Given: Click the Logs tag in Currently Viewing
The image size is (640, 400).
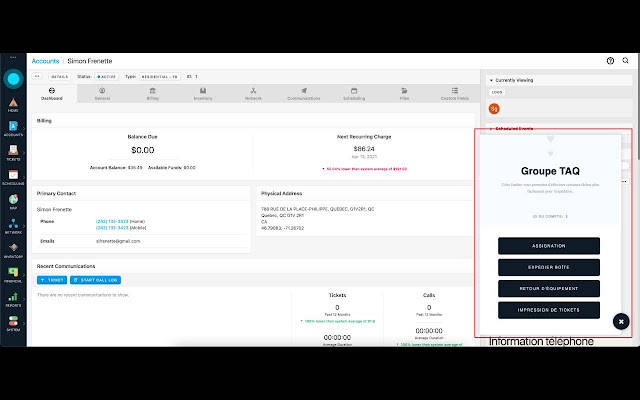Looking at the screenshot, I should pos(497,92).
